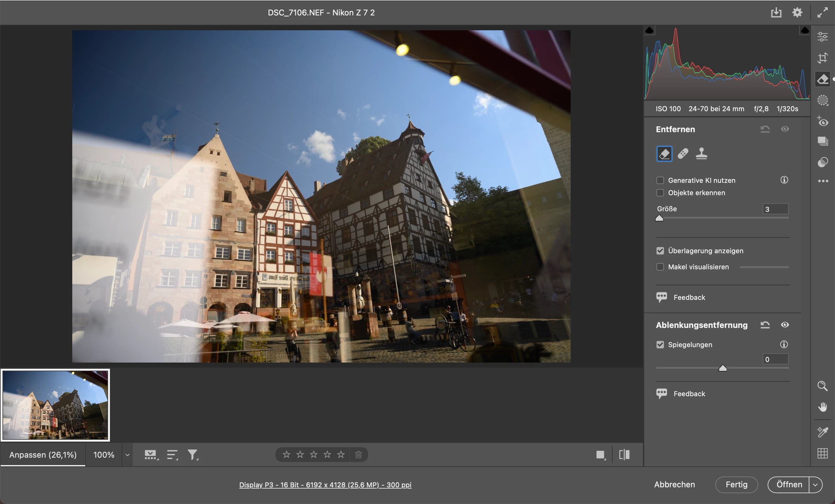Open the Crop tool in right toolbar
The height and width of the screenshot is (504, 835).
click(x=822, y=58)
